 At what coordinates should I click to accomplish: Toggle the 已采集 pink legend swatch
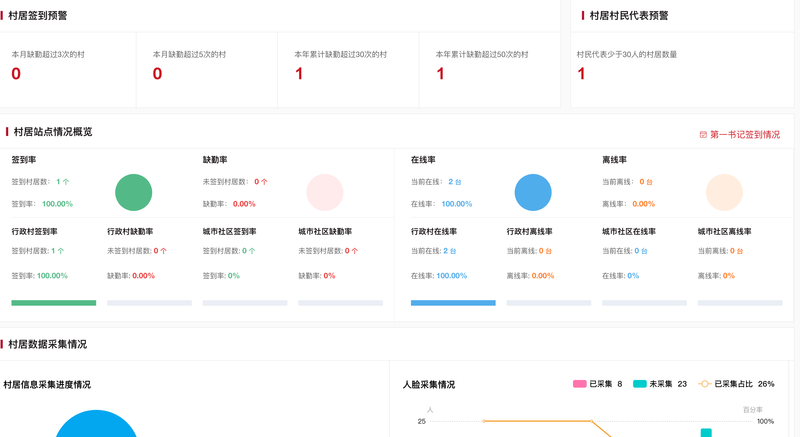click(x=580, y=384)
